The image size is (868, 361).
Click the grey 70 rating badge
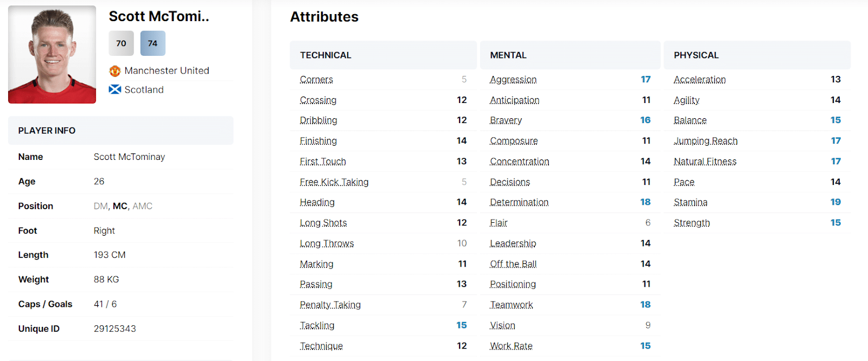(x=121, y=43)
